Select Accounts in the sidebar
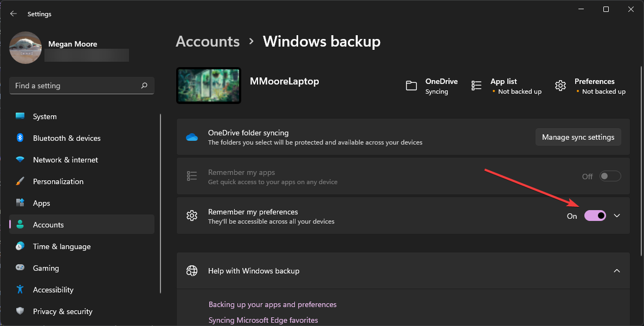Viewport: 644px width, 326px height. point(48,224)
